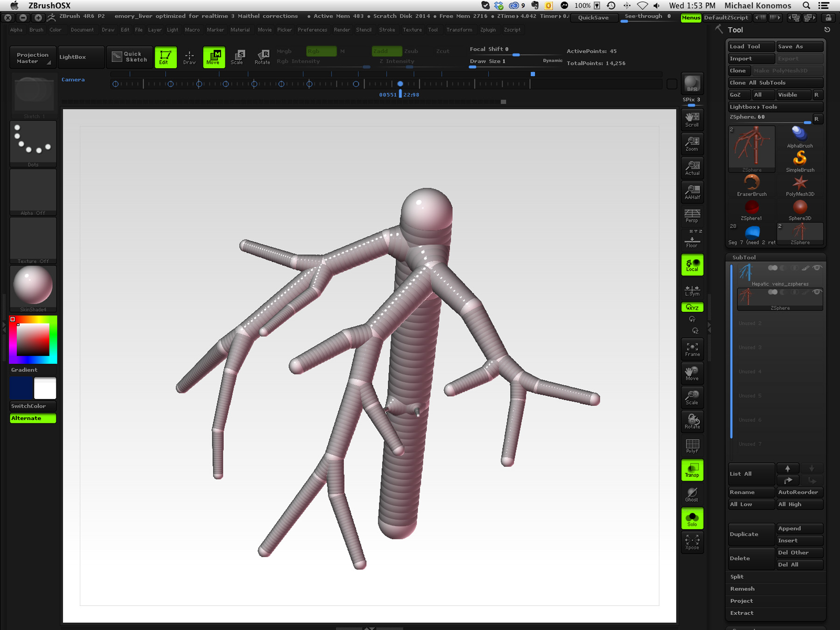Viewport: 840px width, 630px height.
Task: Click the AAHalf zoom icon
Action: tap(692, 192)
